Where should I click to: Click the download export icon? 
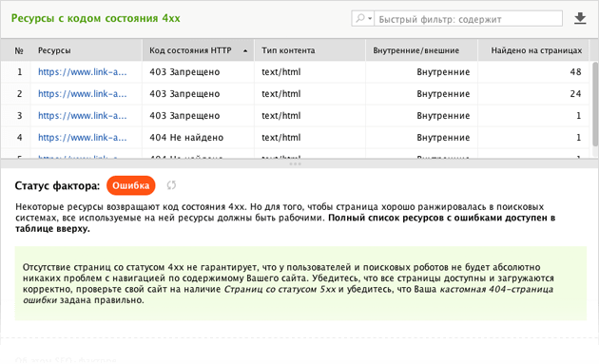pyautogui.click(x=580, y=18)
